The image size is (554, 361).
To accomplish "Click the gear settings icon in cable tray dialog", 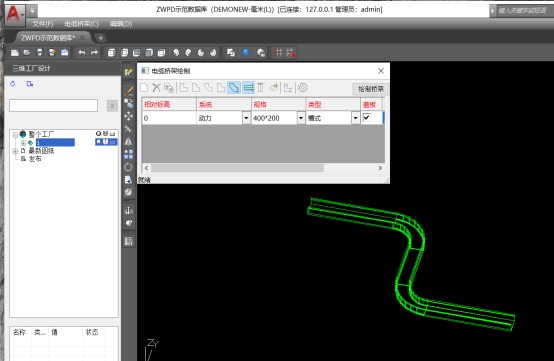I will point(302,88).
